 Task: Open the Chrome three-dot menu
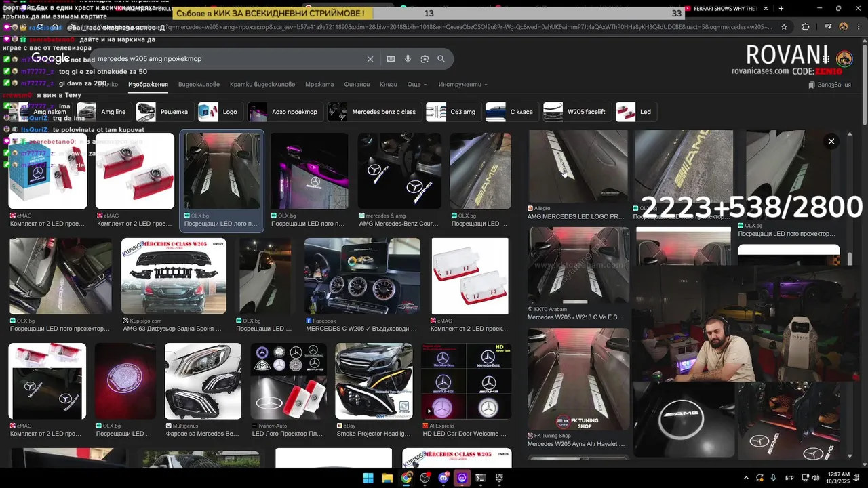click(x=859, y=27)
